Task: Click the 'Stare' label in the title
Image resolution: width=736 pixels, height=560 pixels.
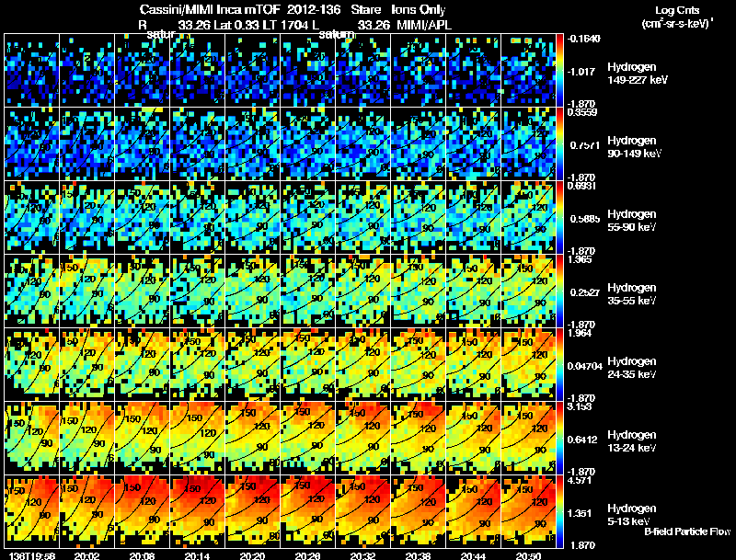Action: (365, 10)
